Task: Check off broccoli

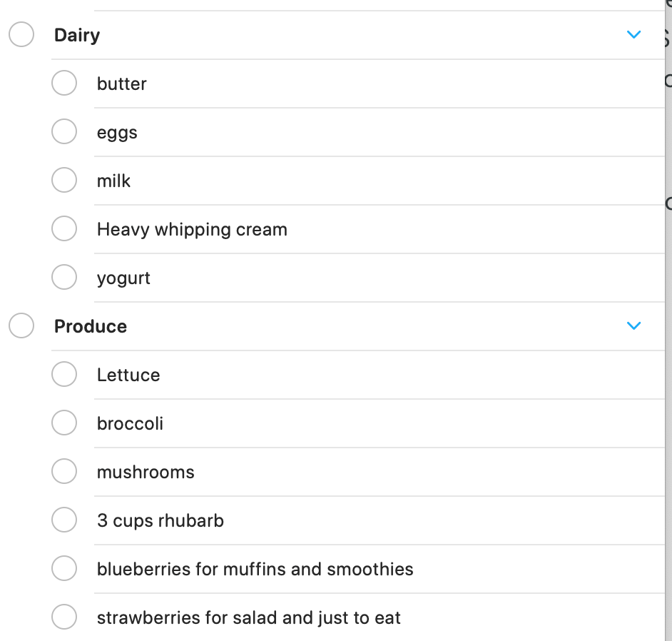Action: click(64, 423)
